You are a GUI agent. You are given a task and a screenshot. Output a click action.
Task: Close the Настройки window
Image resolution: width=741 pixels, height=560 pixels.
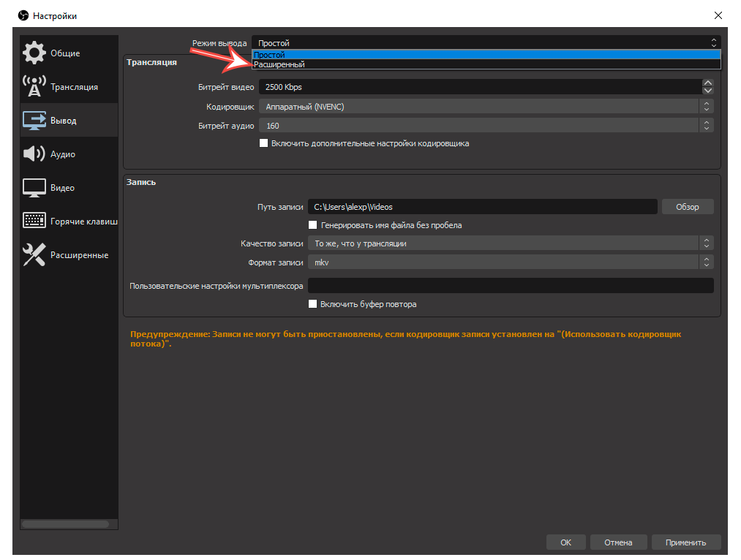718,15
